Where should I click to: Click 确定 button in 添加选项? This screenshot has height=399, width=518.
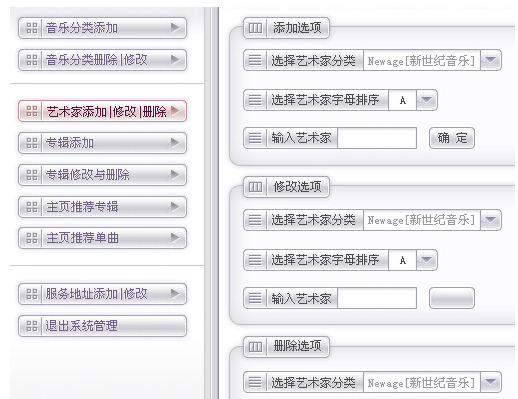452,138
